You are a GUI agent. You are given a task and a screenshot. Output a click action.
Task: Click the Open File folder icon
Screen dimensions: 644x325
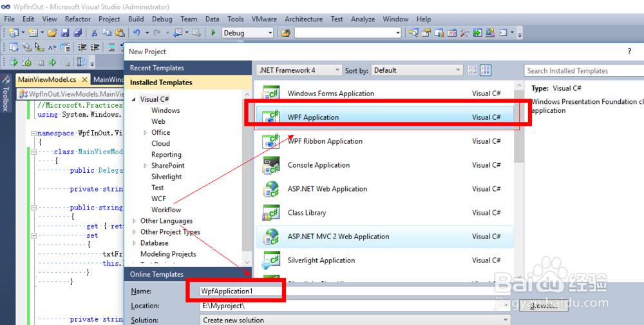pos(52,33)
